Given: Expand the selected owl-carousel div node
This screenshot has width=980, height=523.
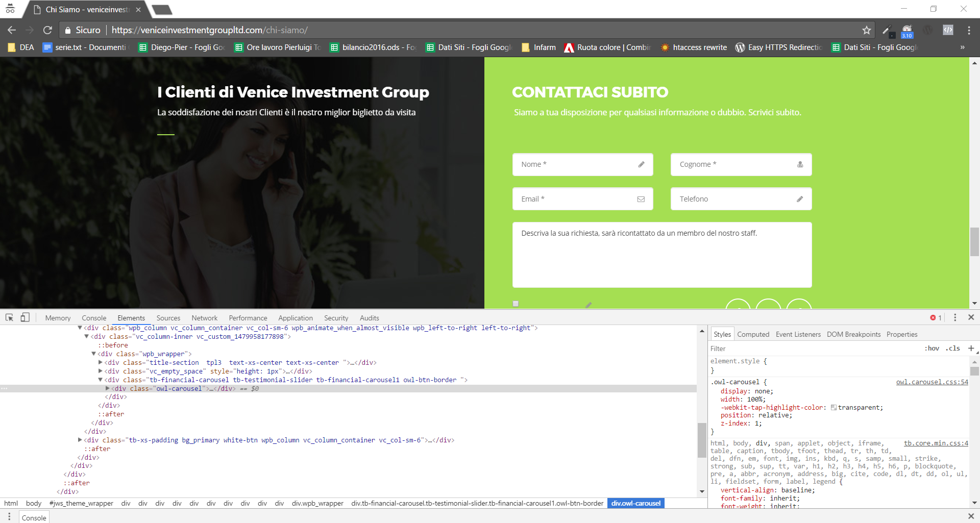Looking at the screenshot, I should [x=107, y=388].
